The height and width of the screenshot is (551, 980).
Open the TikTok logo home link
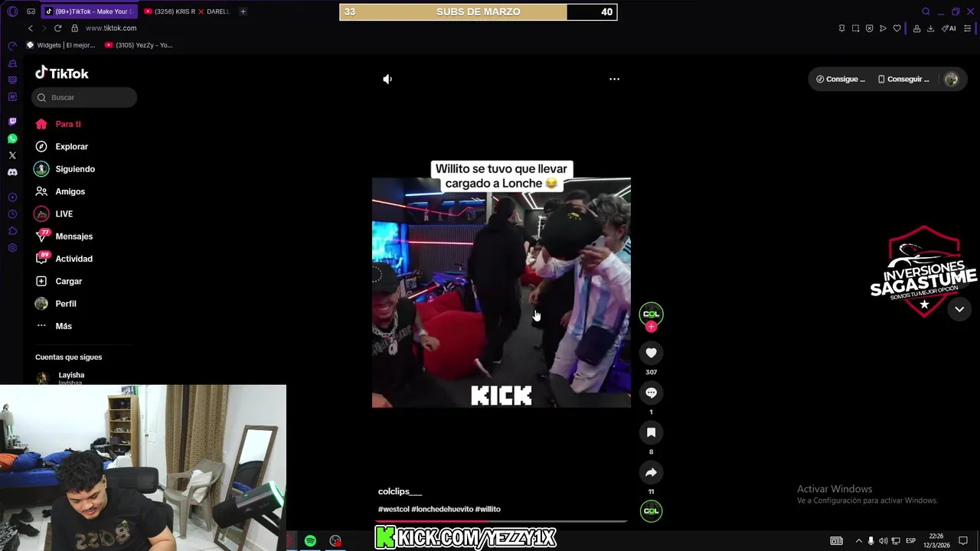(62, 73)
